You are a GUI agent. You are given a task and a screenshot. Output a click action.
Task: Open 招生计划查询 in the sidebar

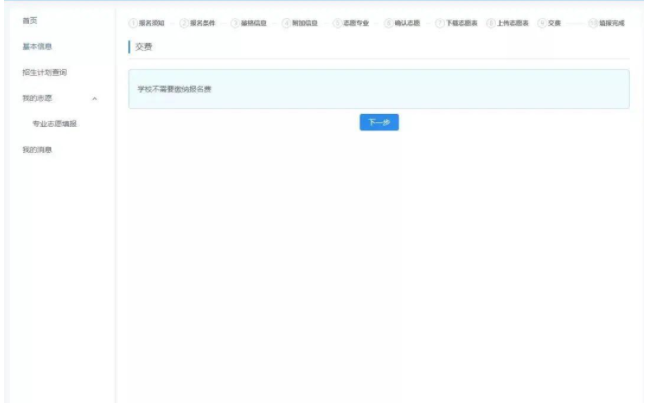(x=45, y=72)
